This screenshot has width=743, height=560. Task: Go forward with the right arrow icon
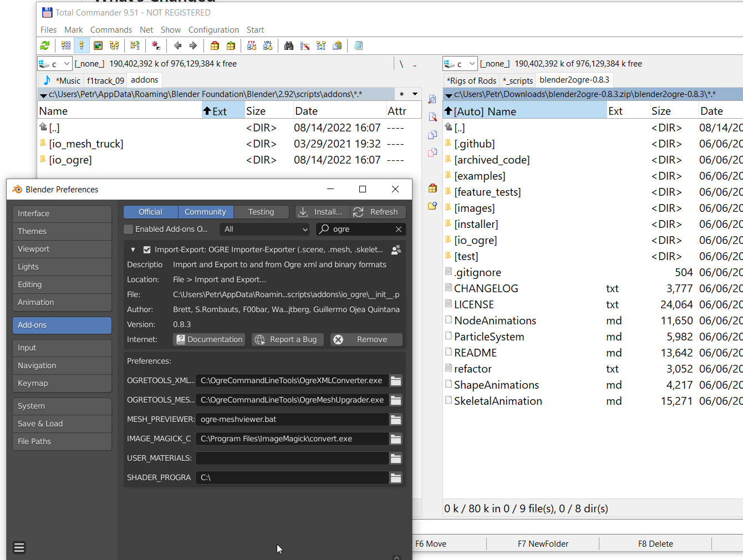(x=193, y=45)
